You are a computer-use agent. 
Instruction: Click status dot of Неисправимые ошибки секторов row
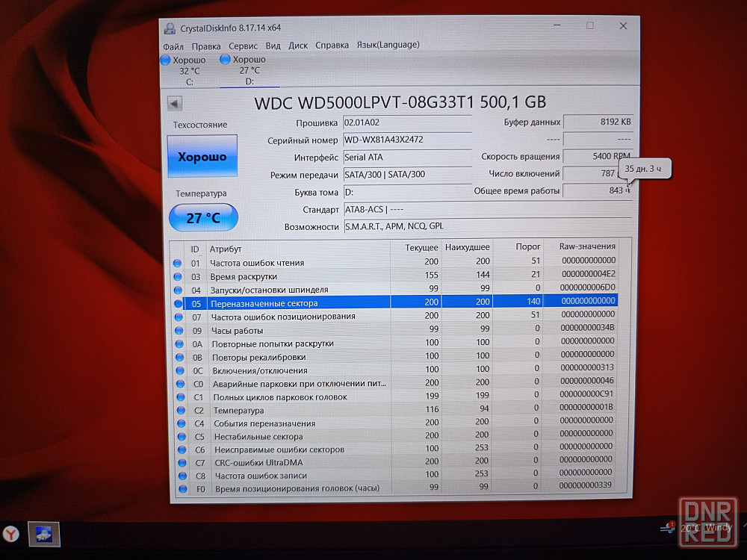point(182,449)
